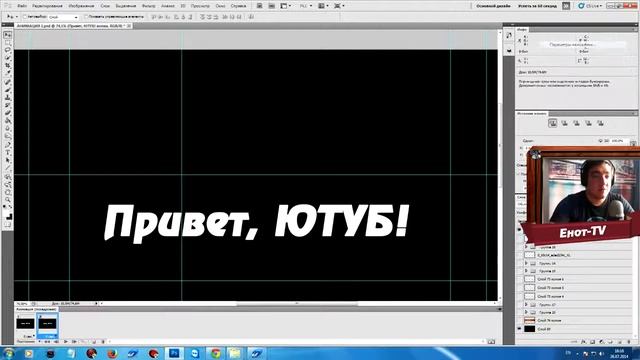The width and height of the screenshot is (640, 360).
Task: Show the Слой 75 копия 4 layer
Action: (x=520, y=296)
